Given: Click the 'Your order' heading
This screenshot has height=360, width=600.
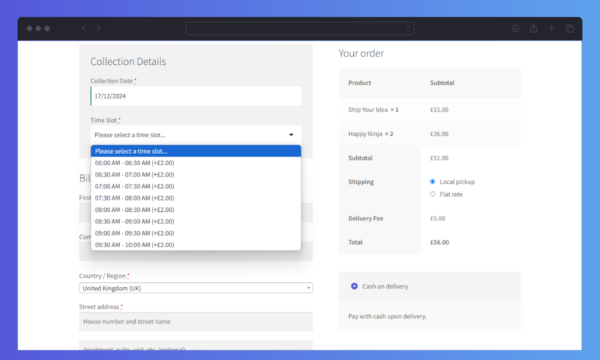Looking at the screenshot, I should 361,53.
